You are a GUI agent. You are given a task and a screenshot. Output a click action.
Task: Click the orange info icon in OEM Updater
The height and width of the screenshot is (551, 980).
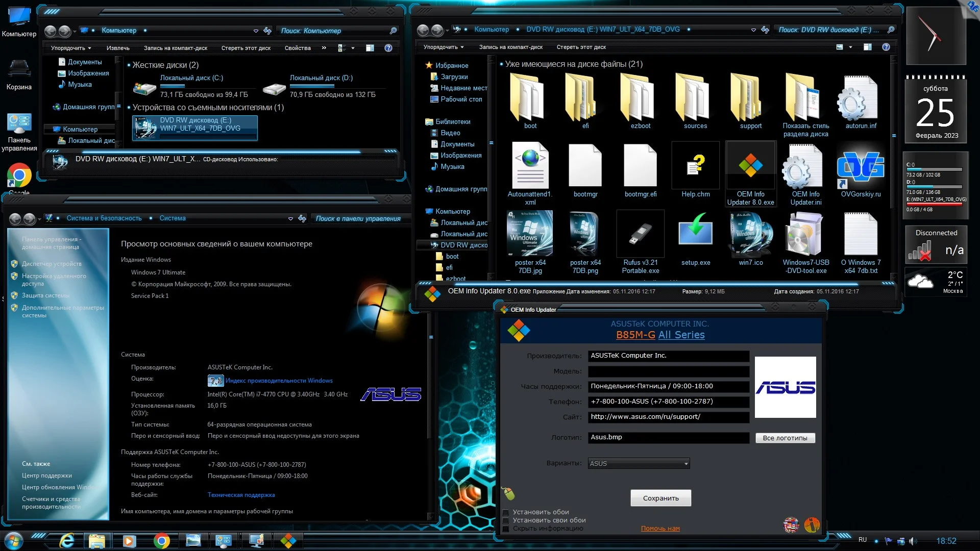(x=812, y=524)
